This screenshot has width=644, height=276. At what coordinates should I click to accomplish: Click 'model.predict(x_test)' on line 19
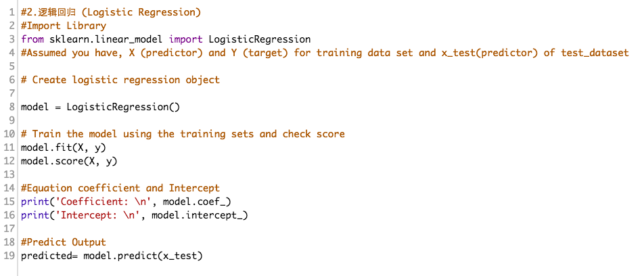[x=143, y=256]
